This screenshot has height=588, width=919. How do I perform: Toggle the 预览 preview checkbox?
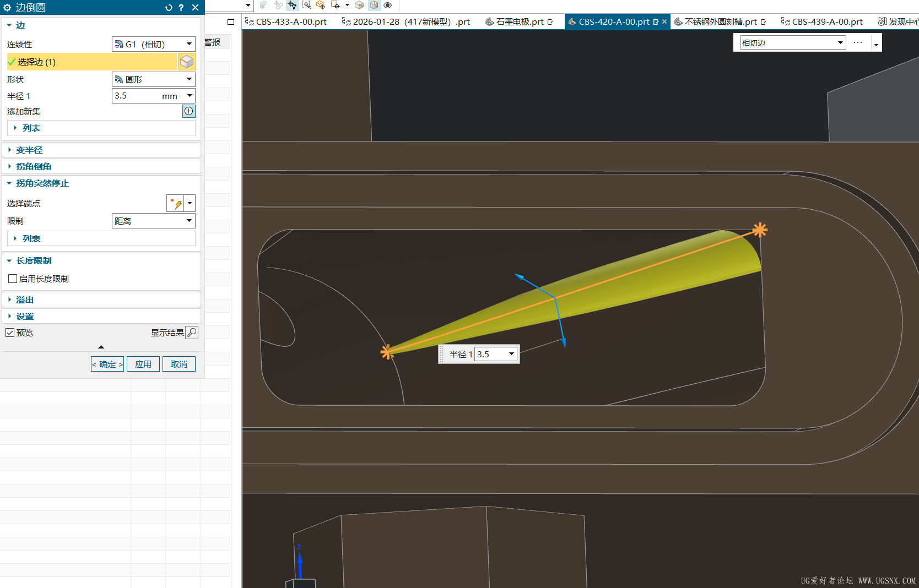[10, 333]
